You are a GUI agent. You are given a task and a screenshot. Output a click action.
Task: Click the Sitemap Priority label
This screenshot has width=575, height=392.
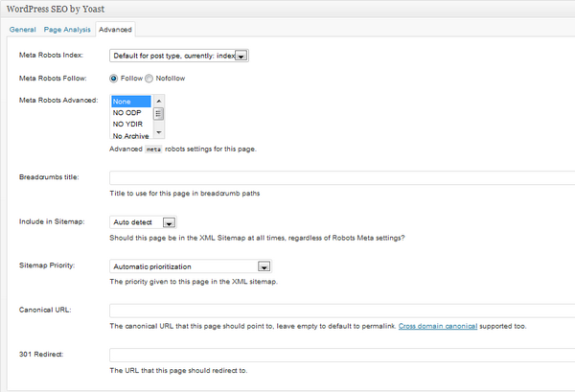pos(47,265)
